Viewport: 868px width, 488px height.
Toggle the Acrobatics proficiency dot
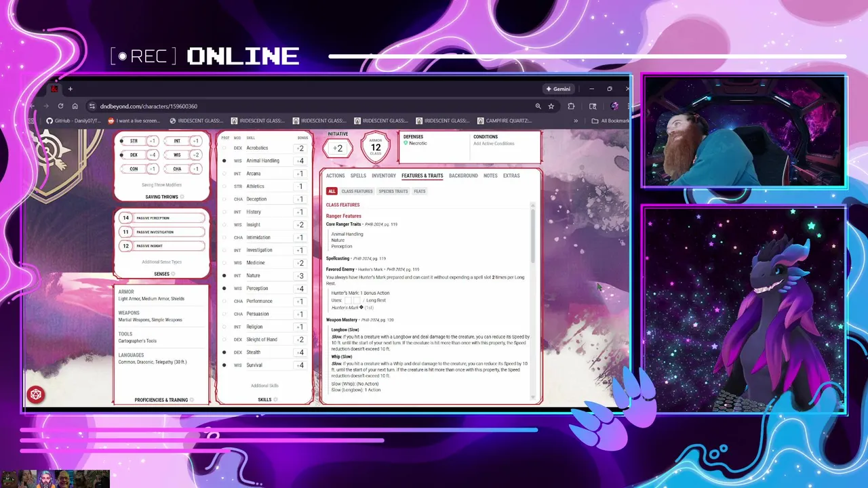coord(224,148)
